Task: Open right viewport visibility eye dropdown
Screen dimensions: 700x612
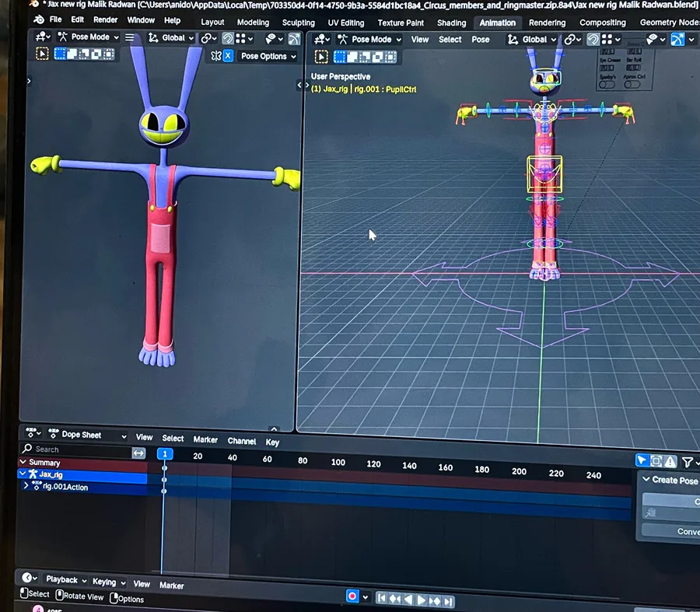Action: click(655, 40)
